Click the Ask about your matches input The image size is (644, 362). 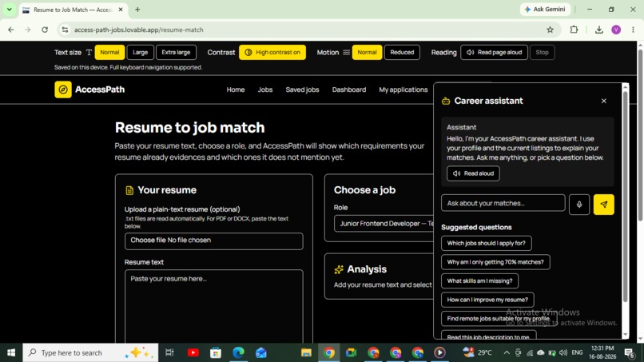coord(503,203)
